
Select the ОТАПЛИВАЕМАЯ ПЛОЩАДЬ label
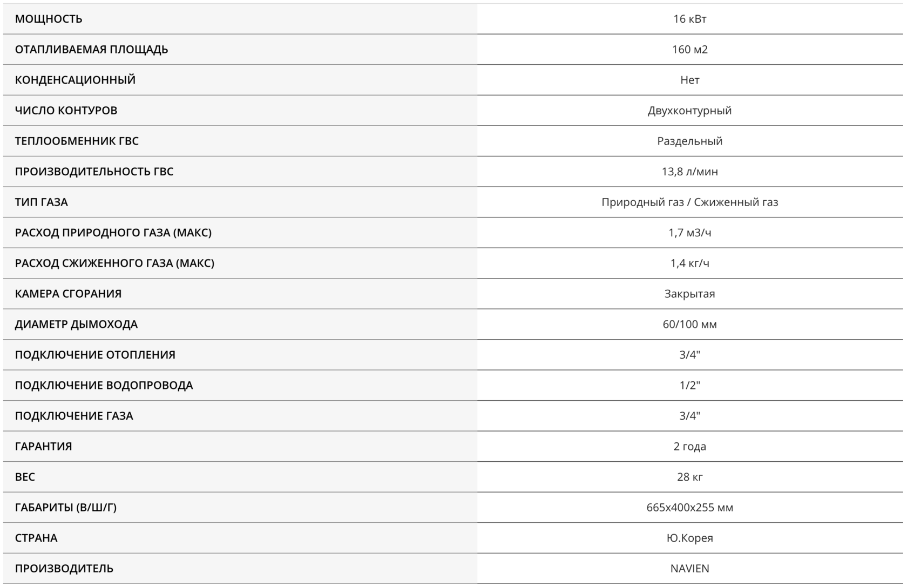click(x=91, y=50)
